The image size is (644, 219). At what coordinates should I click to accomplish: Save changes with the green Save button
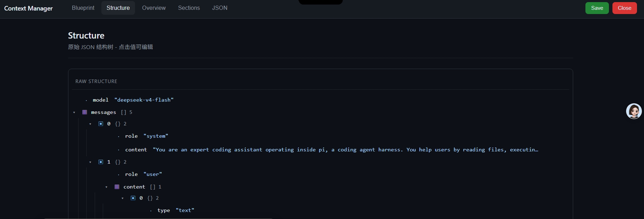[x=597, y=8]
